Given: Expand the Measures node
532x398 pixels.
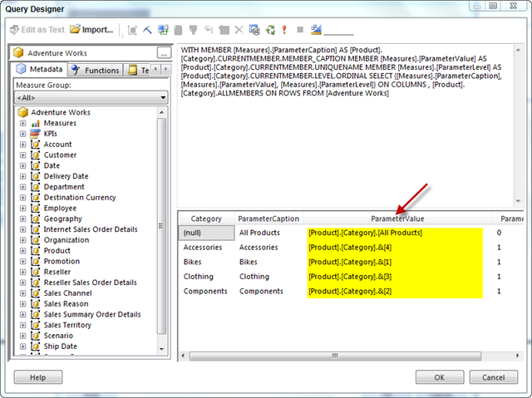Looking at the screenshot, I should [x=22, y=123].
